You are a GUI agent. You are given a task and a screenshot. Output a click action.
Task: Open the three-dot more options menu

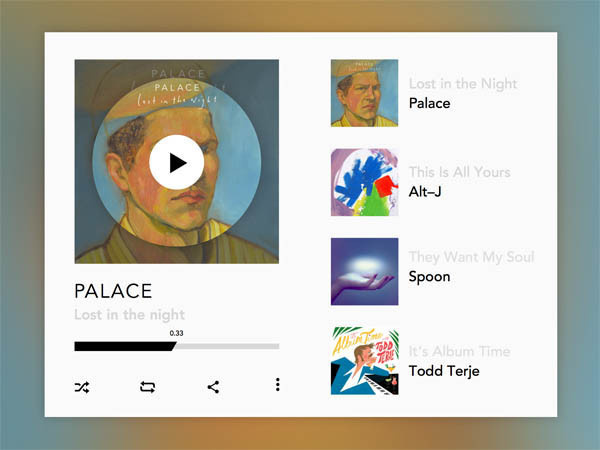(278, 385)
